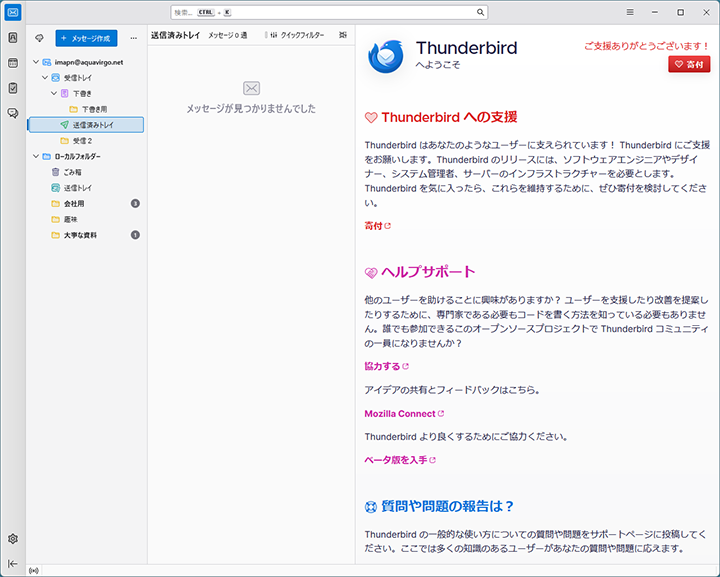Click the Inbox 受信トレイ folder icon
The height and width of the screenshot is (577, 720).
point(56,78)
